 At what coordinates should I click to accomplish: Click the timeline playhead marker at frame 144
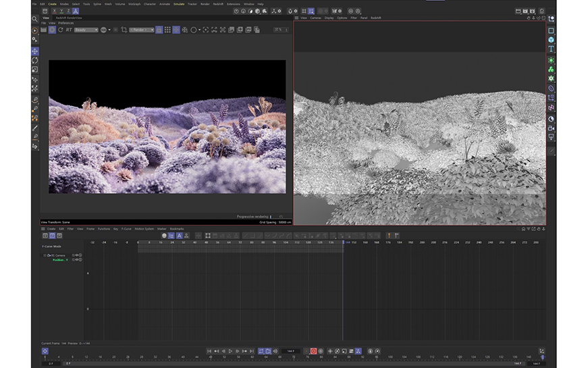click(x=343, y=242)
